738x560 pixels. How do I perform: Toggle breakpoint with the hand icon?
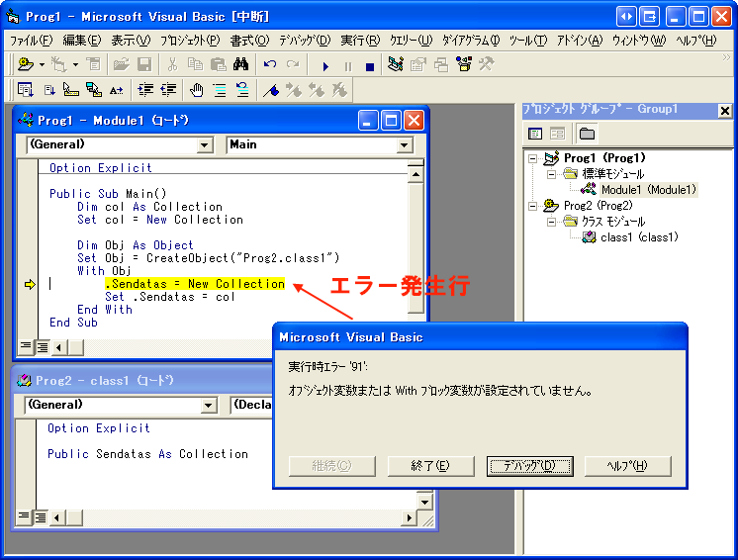[x=197, y=89]
